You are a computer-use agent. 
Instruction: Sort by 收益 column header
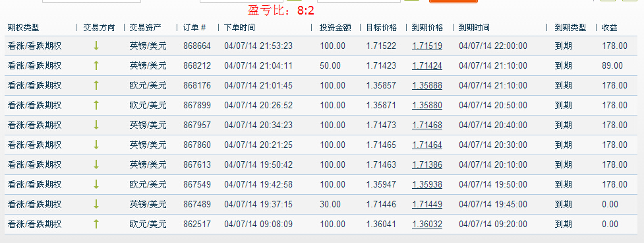(610, 28)
